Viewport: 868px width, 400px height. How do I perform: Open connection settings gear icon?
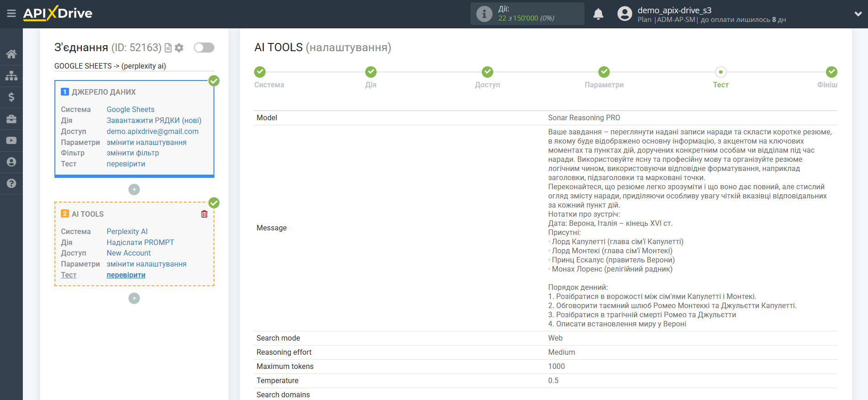coord(179,48)
